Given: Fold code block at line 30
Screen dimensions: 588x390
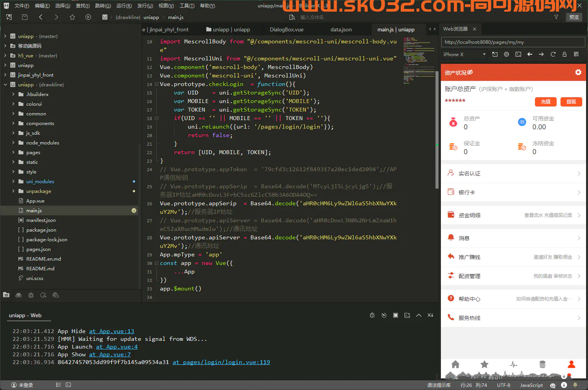Looking at the screenshot, I should 156,263.
